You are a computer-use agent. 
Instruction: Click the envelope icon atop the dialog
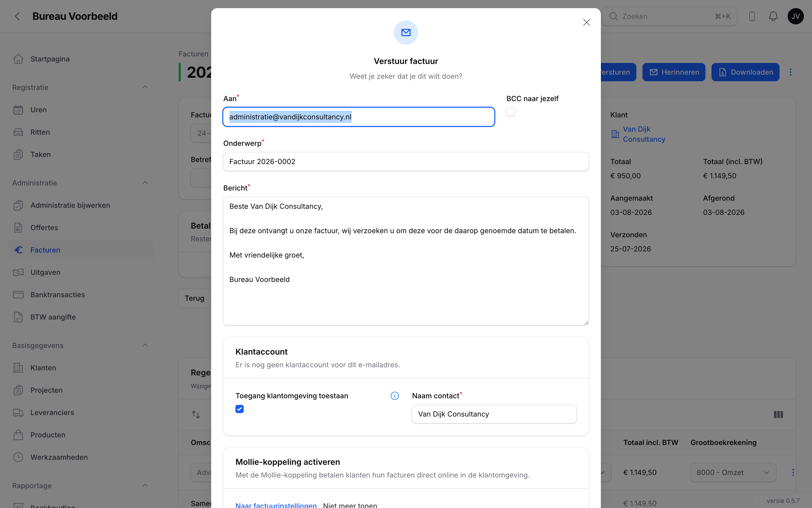pos(406,33)
